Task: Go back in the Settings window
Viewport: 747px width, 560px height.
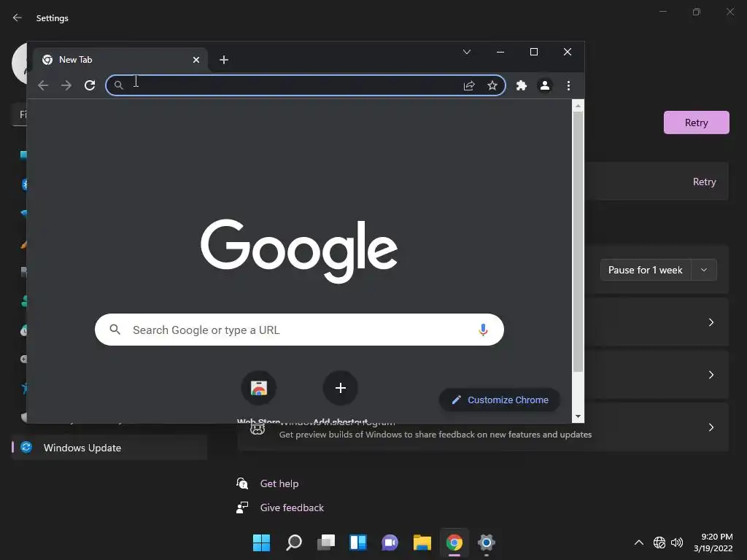Action: 18,17
